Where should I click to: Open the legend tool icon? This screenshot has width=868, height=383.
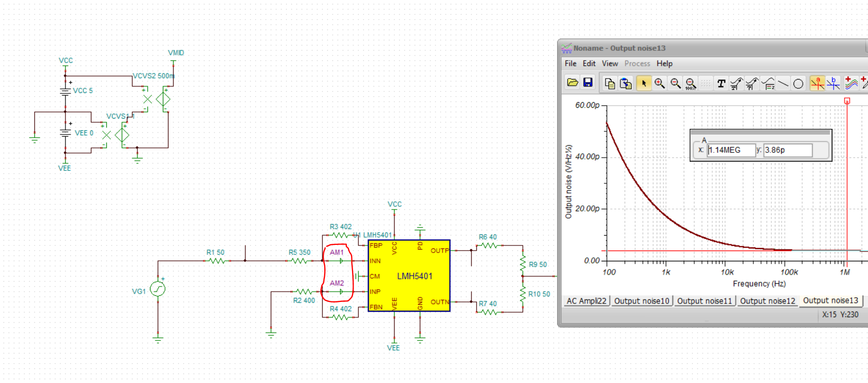(x=768, y=83)
